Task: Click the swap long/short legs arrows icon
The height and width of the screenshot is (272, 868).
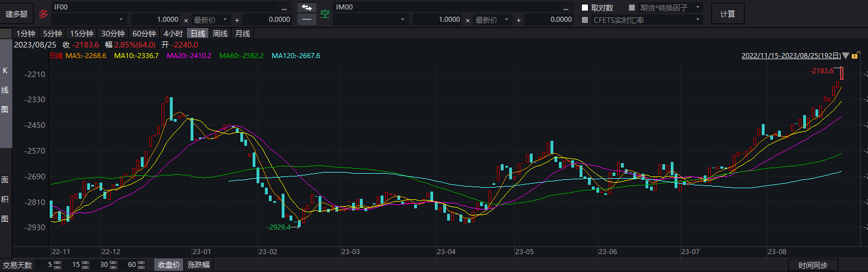Action: (x=306, y=7)
